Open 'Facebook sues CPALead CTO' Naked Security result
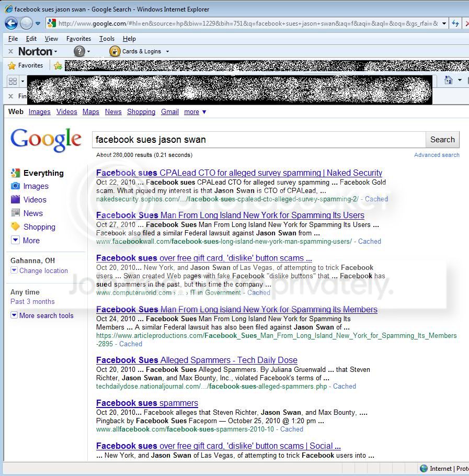 [239, 173]
